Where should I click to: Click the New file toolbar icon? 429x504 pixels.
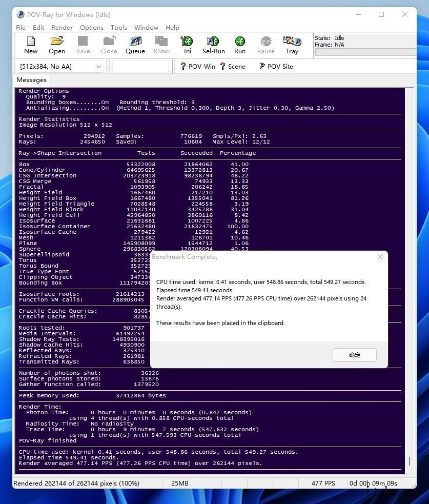31,45
